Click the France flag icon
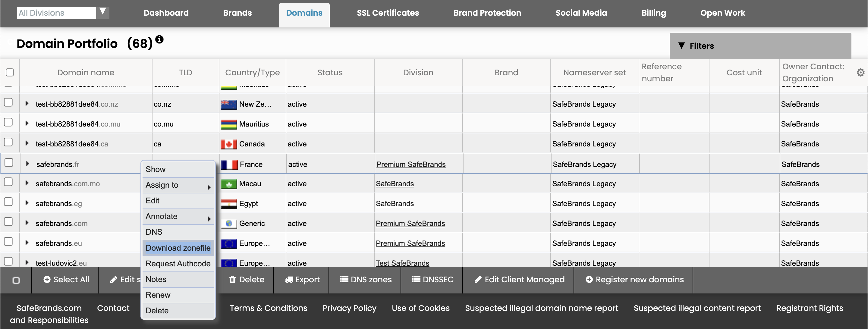 point(229,165)
